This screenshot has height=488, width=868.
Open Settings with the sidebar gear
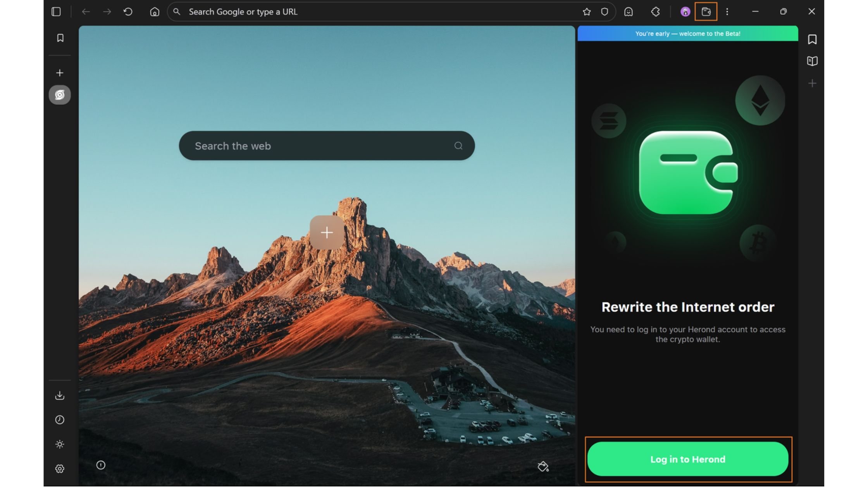tap(60, 468)
